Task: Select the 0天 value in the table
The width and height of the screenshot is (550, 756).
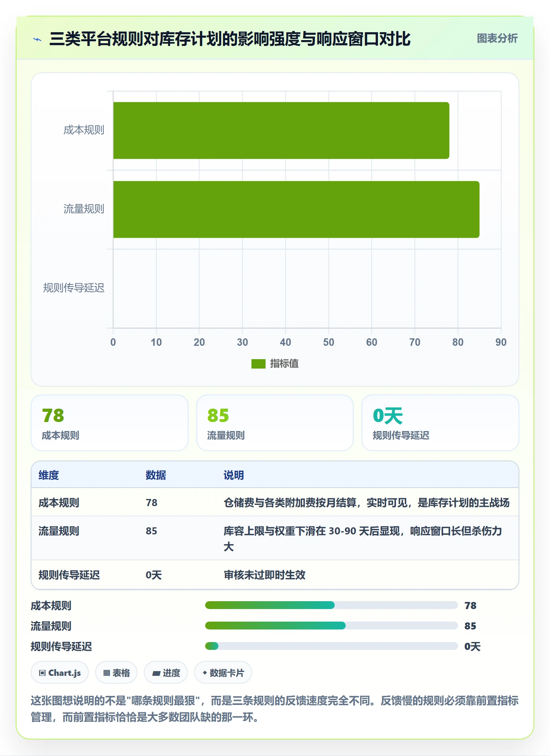Action: [154, 575]
